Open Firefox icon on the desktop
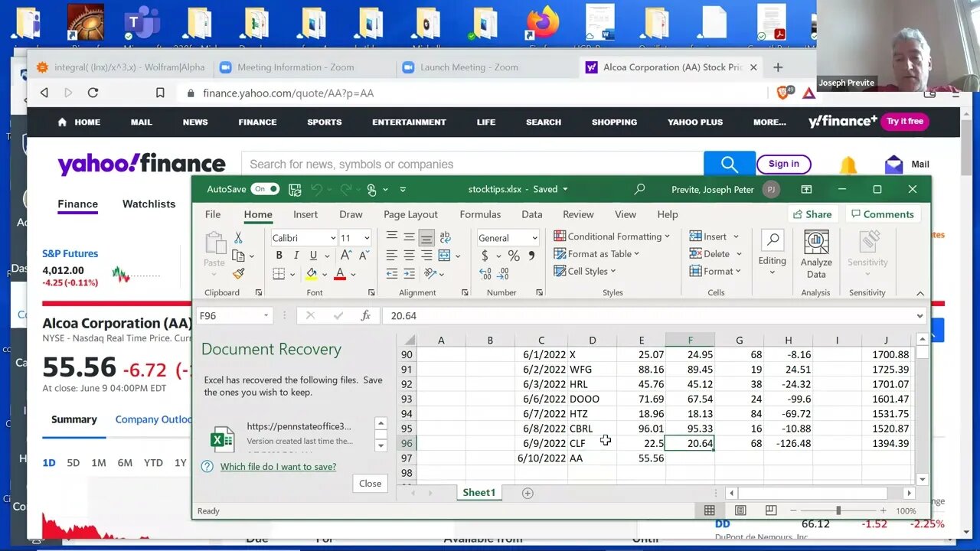This screenshot has width=980, height=551. pos(542,23)
